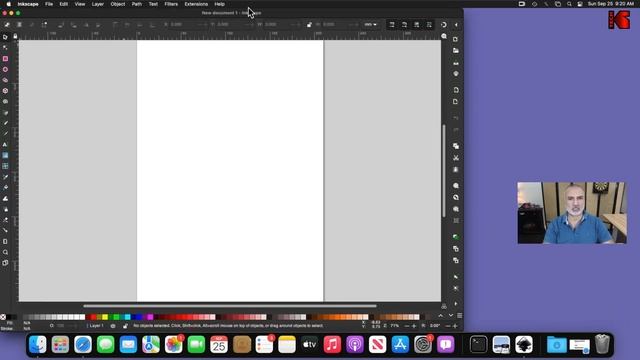Select the Eraser tool
640x360 pixels.
tap(5, 220)
